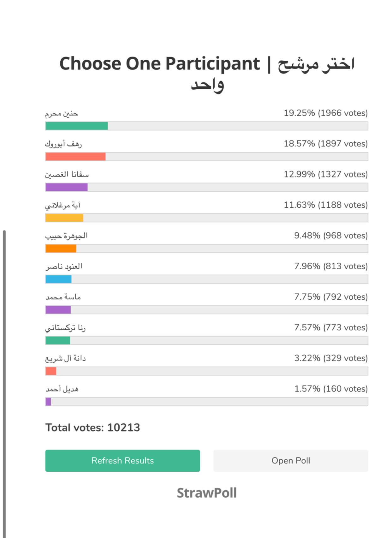Click the 160 votes percentage label

(331, 389)
